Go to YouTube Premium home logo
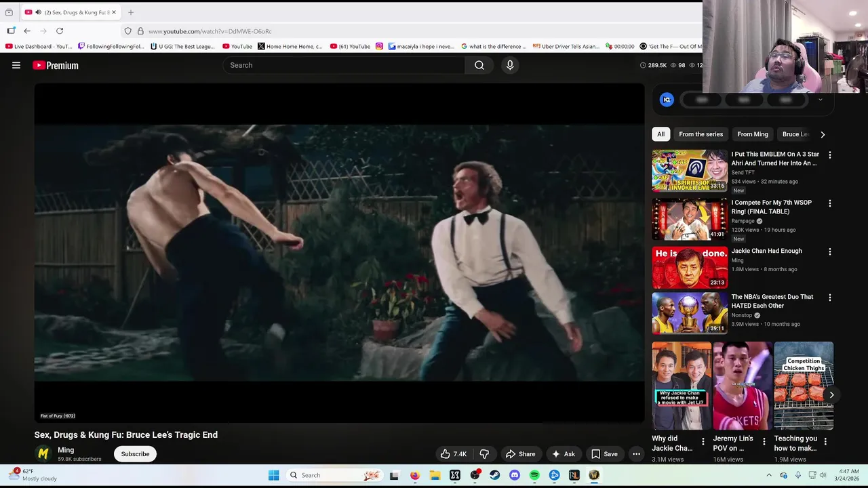 [x=56, y=65]
